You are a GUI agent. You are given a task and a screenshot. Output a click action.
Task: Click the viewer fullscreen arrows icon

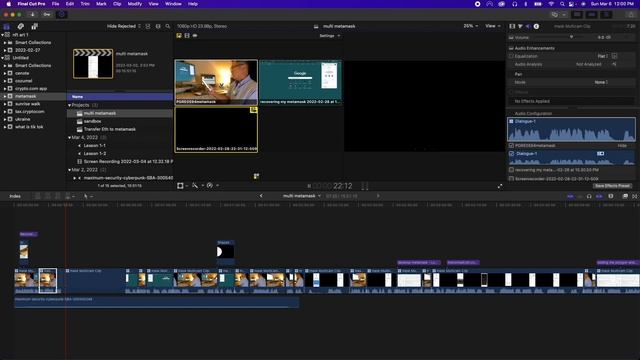pos(500,186)
